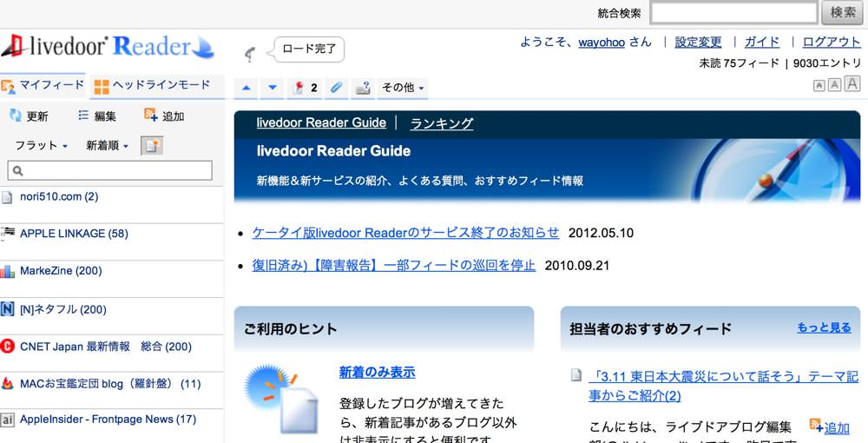Click the [N]ネタフル feed favicon
The width and height of the screenshot is (868, 443).
tap(7, 309)
